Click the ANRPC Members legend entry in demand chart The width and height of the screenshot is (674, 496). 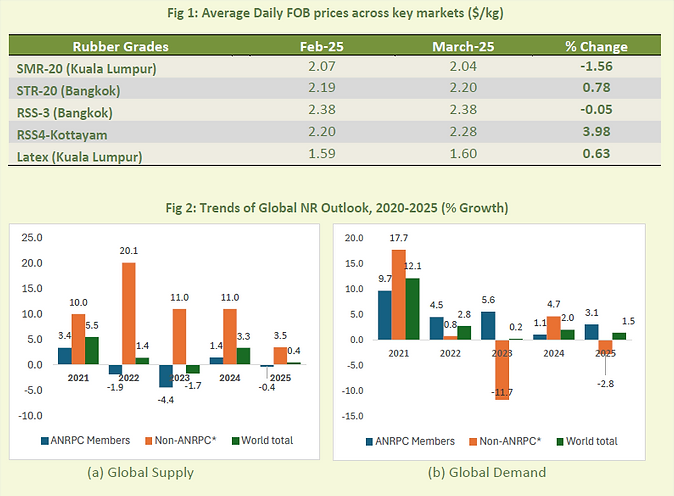tap(410, 441)
